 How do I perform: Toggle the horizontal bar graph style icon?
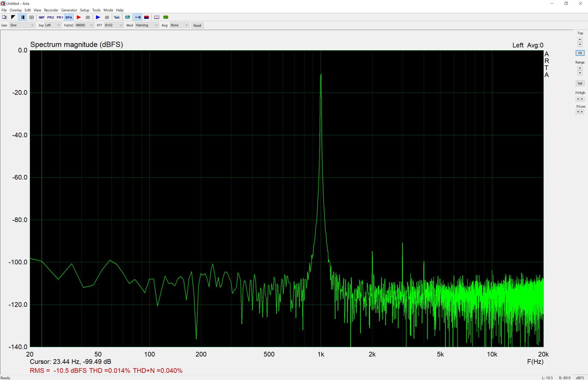pyautogui.click(x=138, y=17)
